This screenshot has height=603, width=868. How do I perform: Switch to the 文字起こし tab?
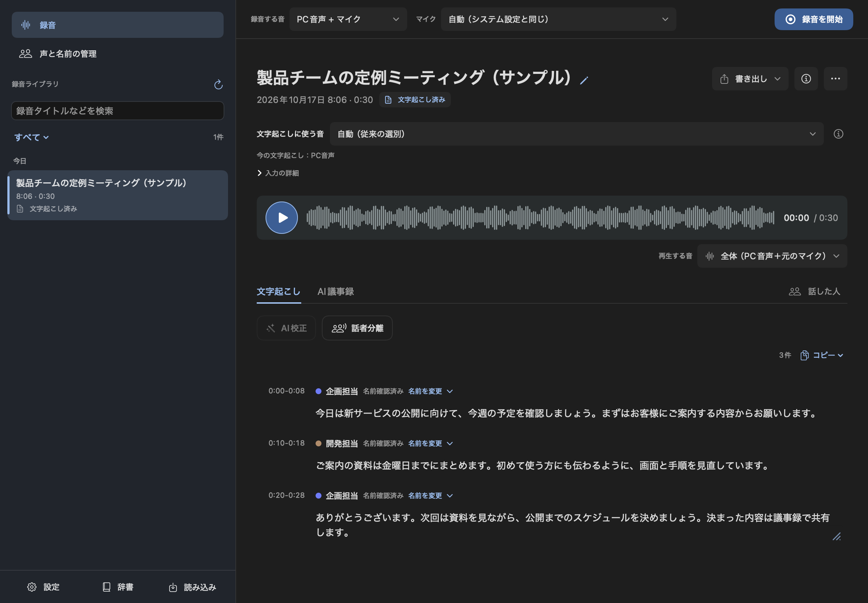click(x=278, y=291)
